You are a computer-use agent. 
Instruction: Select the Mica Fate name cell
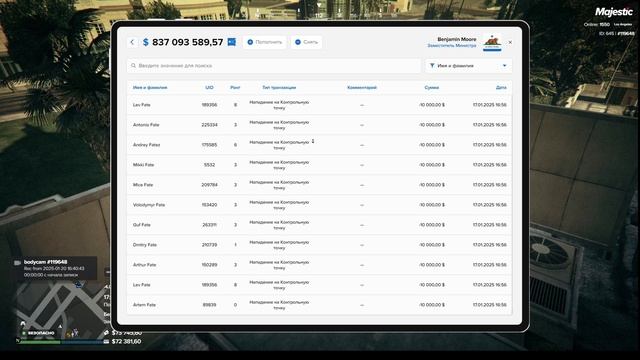pos(143,185)
